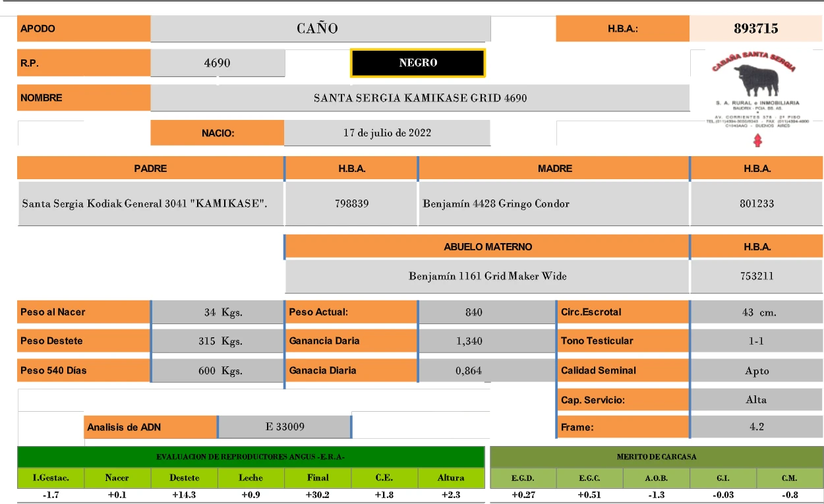The width and height of the screenshot is (824, 504).
Task: Select A.O.B. value -1.3
Action: click(x=657, y=495)
